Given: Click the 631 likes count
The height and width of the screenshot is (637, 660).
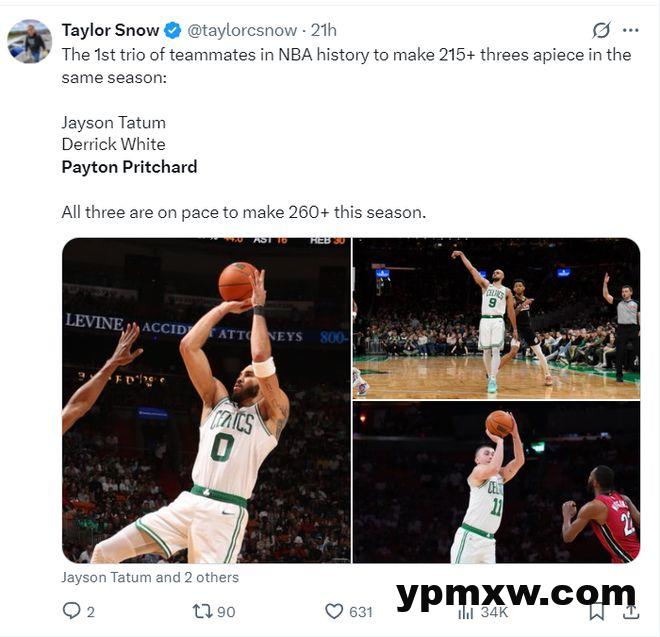Looking at the screenshot, I should [x=361, y=612].
